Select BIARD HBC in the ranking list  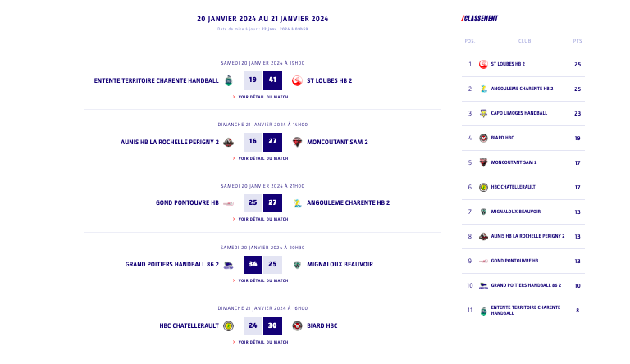pos(502,138)
